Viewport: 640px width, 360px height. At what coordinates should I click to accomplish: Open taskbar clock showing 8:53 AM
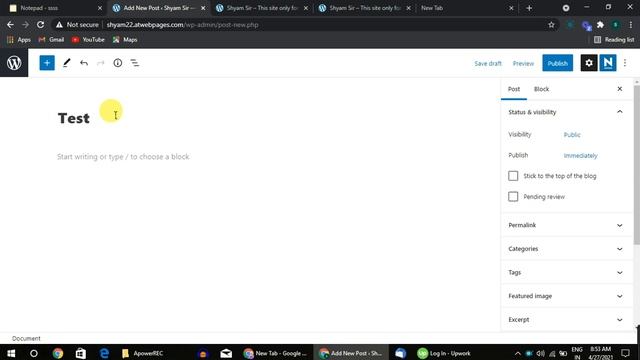pos(600,353)
